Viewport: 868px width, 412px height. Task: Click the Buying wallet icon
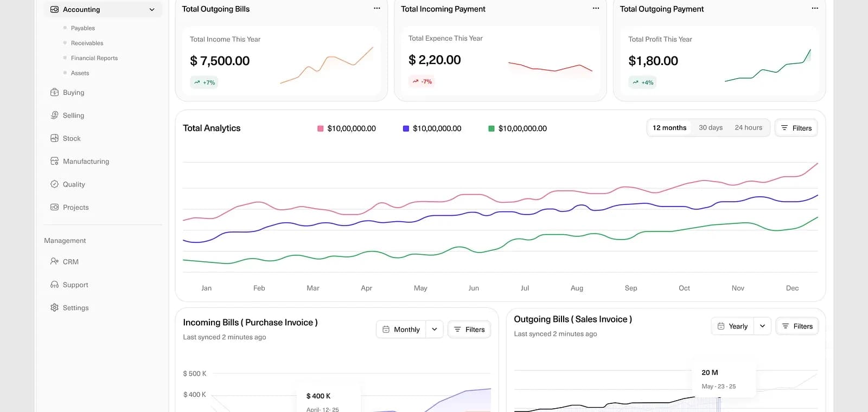[x=54, y=93]
